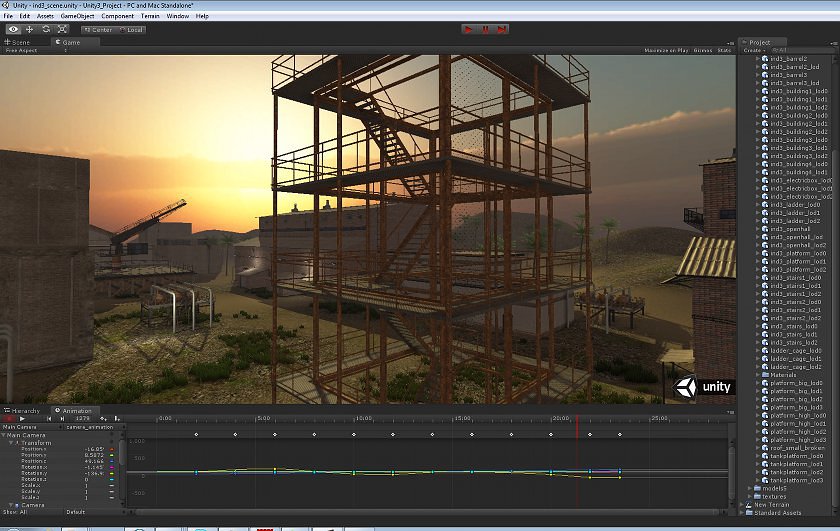Image resolution: width=840 pixels, height=531 pixels.
Task: Open the camera_animation clip dropdown
Action: (x=94, y=427)
